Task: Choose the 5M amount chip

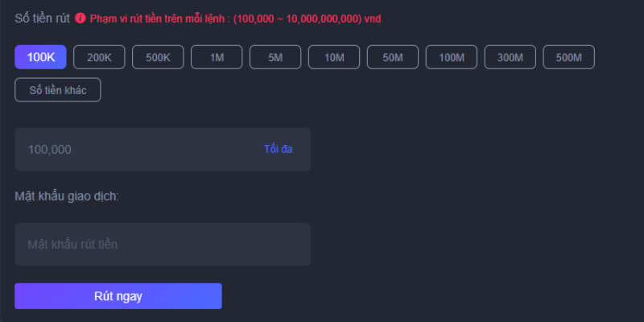Action: (275, 57)
